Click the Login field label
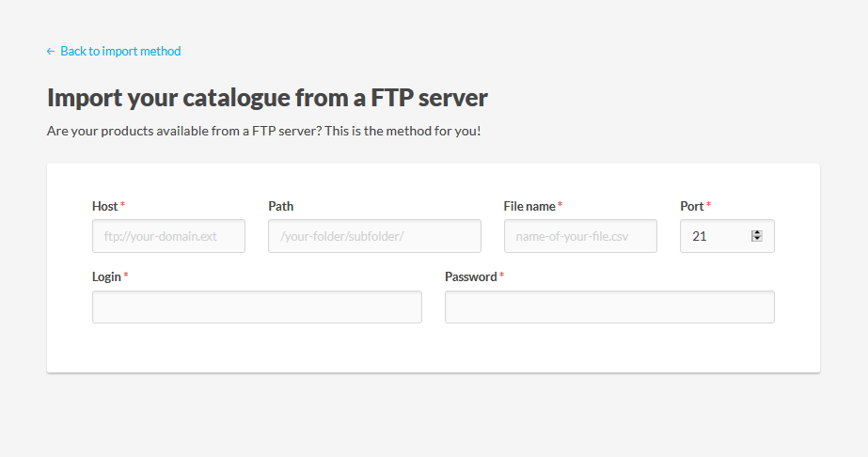Image resolution: width=868 pixels, height=457 pixels. [106, 277]
